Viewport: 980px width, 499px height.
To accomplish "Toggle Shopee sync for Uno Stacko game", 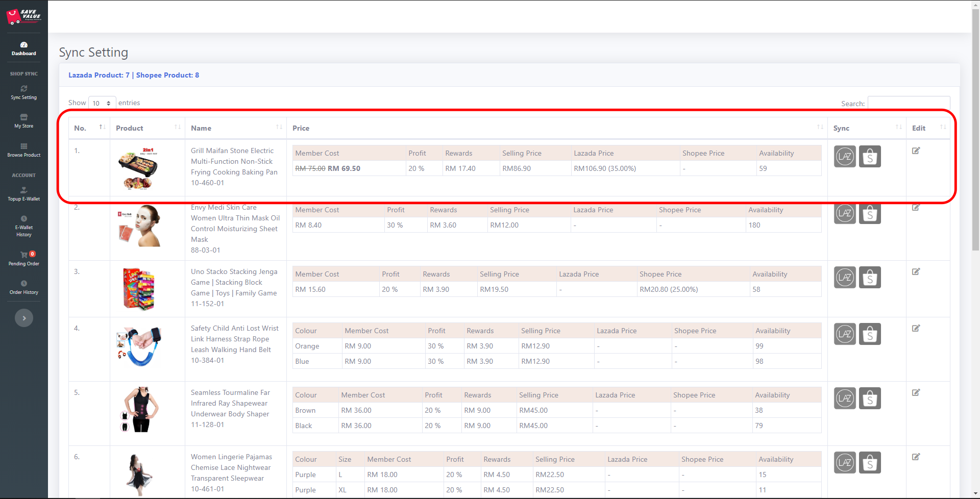I will tap(870, 278).
